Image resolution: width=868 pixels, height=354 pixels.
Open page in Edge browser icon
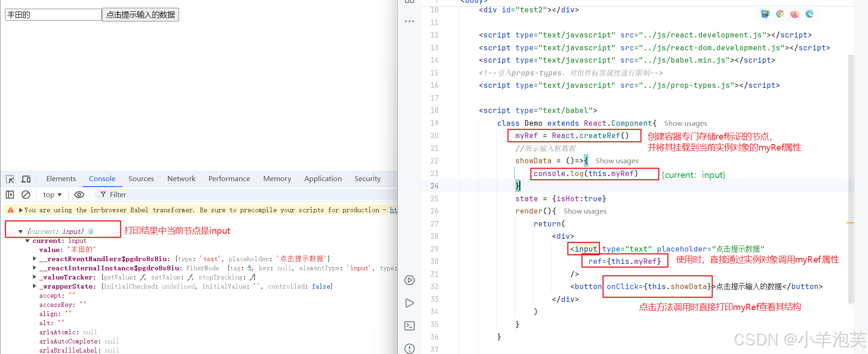(x=810, y=14)
